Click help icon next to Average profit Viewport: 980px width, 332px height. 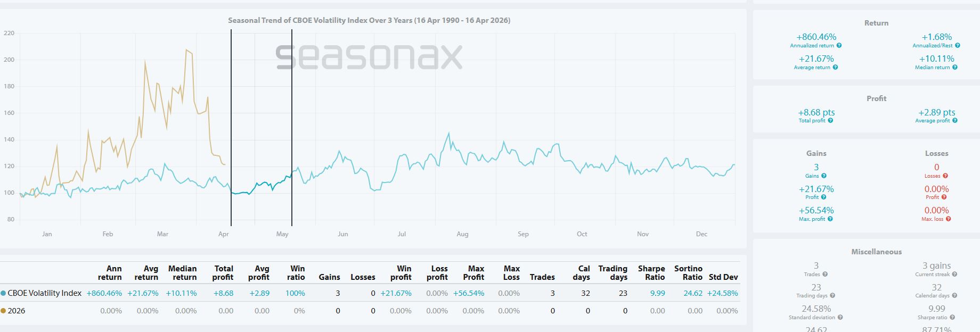(x=955, y=121)
